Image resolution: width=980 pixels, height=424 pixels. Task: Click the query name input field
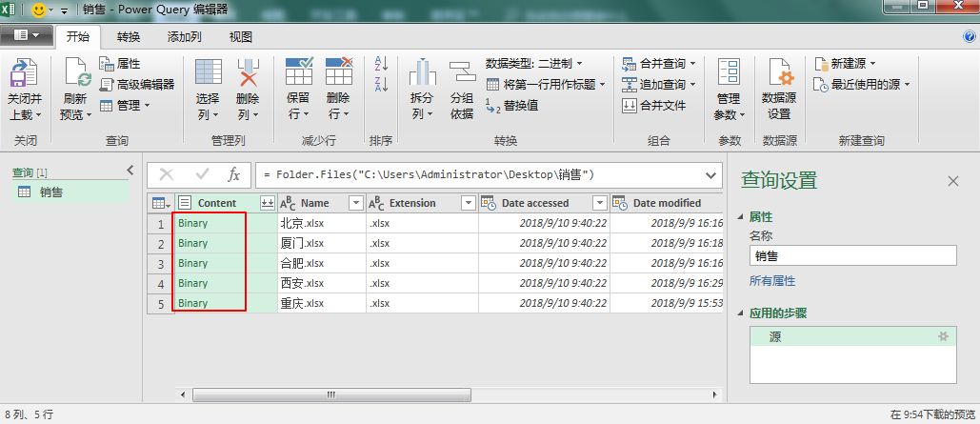(x=851, y=255)
